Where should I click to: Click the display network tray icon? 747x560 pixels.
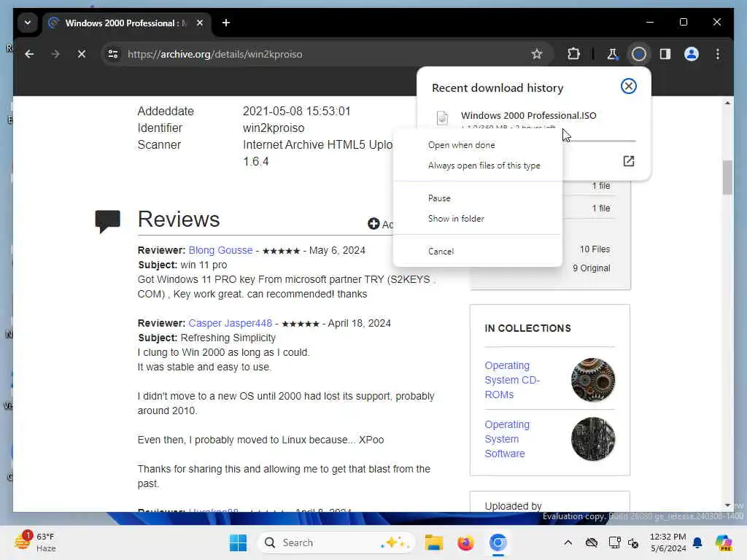[614, 542]
